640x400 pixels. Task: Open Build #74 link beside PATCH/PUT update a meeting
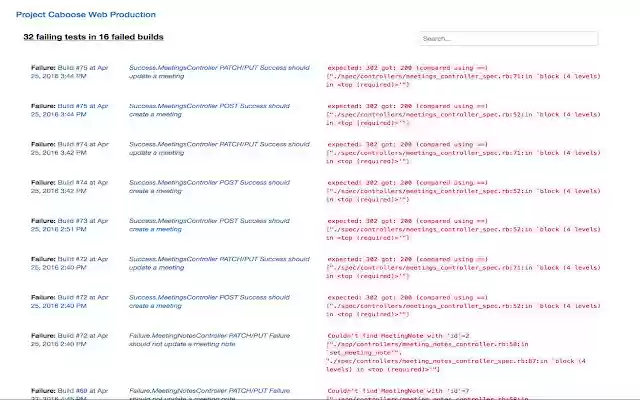(x=70, y=149)
